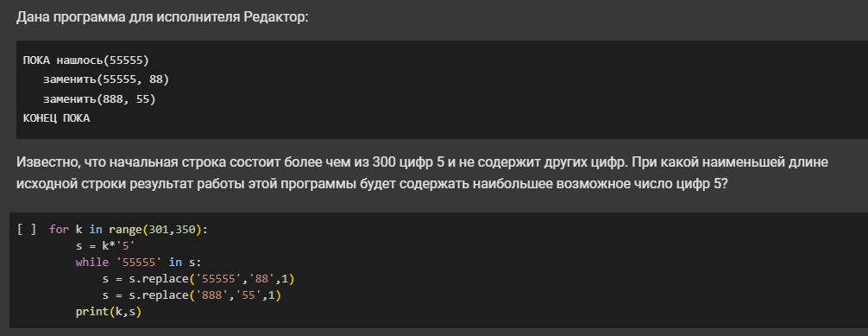Click the 'range' function name

click(x=125, y=229)
